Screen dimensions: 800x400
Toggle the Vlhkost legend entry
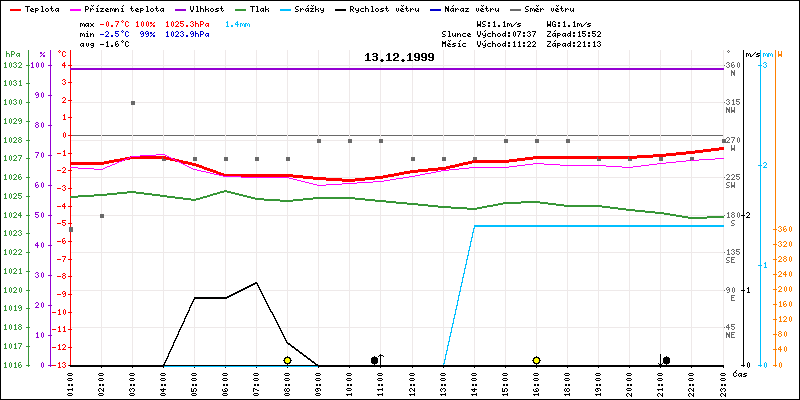pyautogui.click(x=207, y=8)
